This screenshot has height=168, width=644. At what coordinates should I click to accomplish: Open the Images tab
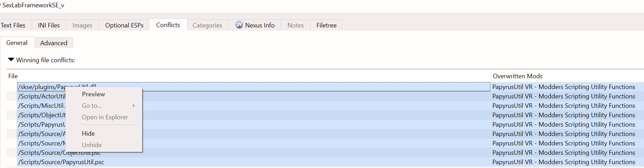pos(82,25)
